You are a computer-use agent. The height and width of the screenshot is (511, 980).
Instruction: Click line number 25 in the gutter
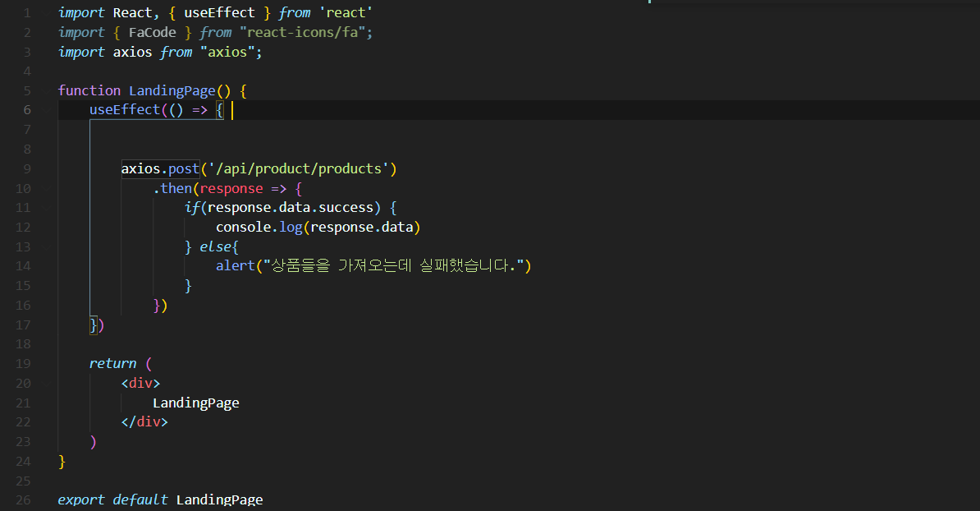pyautogui.click(x=23, y=481)
